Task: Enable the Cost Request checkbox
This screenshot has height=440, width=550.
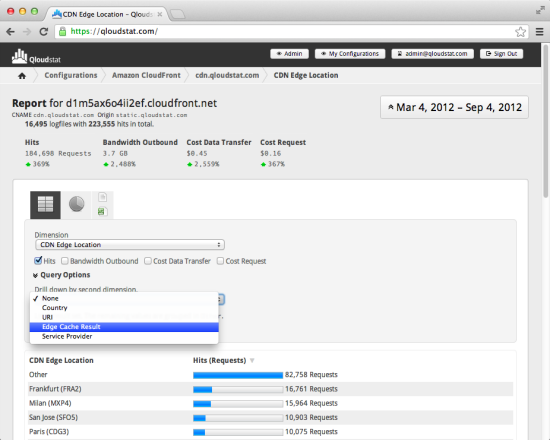Action: 220,261
